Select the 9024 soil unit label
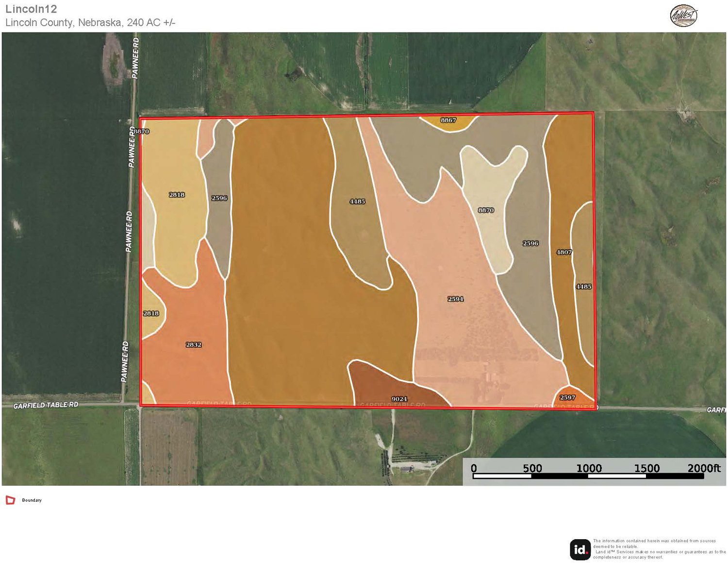This screenshot has height=563, width=728. click(x=399, y=399)
